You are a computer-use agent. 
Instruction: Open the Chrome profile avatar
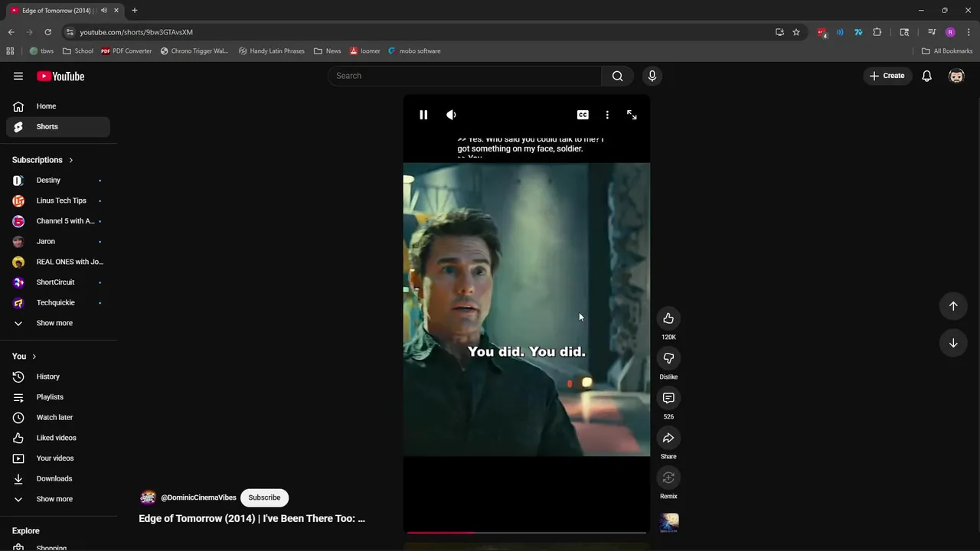coord(950,32)
